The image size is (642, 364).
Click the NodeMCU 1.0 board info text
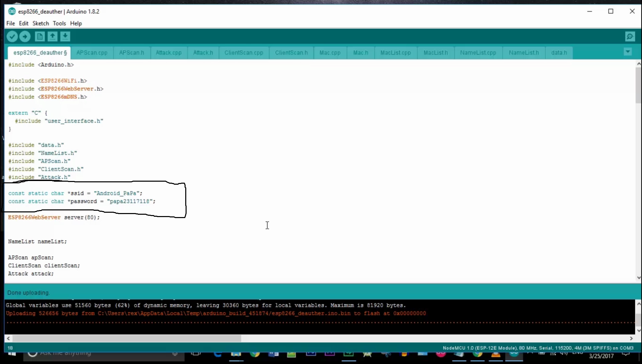538,348
